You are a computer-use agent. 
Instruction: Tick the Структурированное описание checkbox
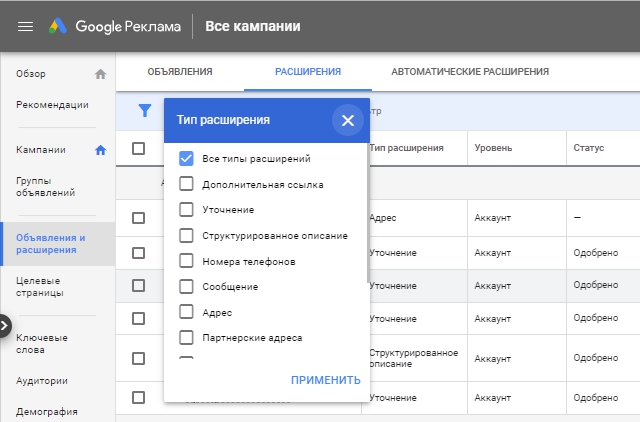coord(186,235)
